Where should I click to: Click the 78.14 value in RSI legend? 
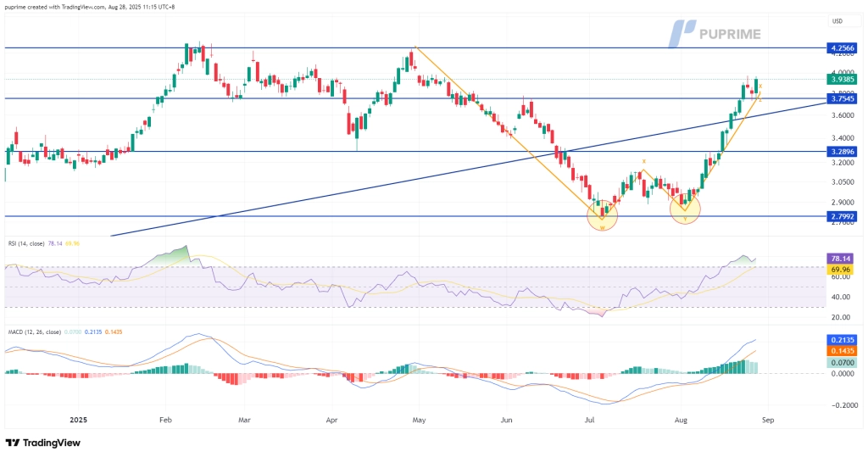(55, 243)
